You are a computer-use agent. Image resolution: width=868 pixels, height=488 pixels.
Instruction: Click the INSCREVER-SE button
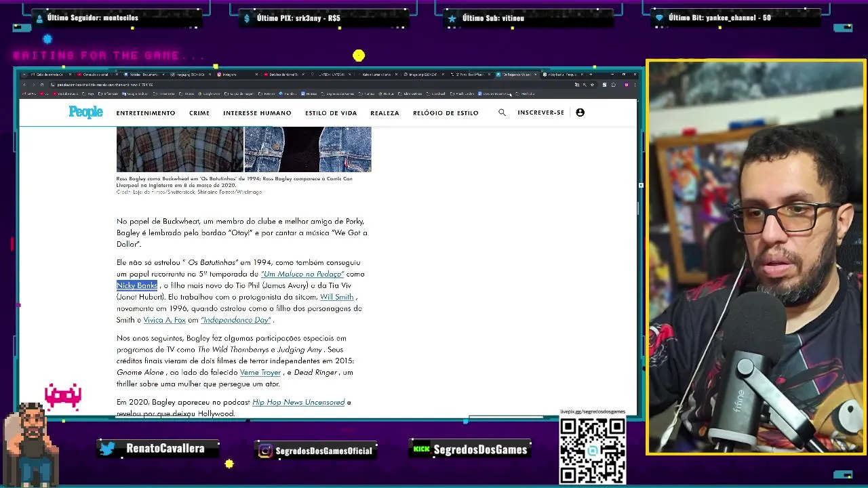tap(540, 113)
